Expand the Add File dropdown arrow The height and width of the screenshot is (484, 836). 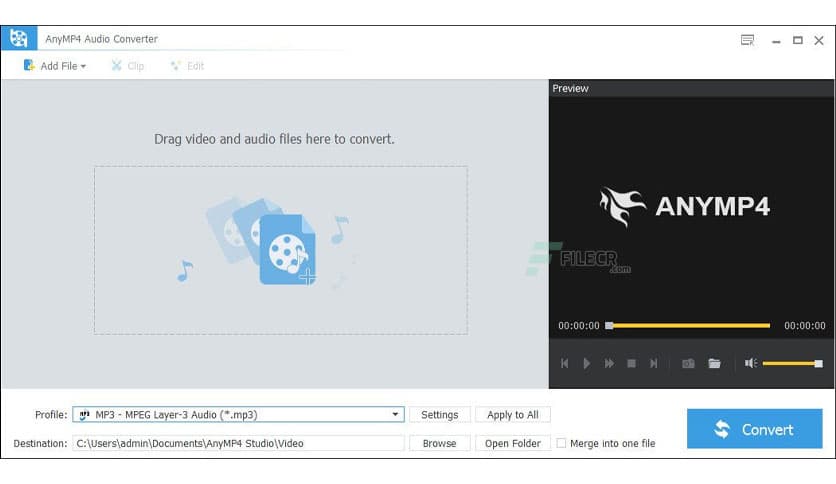[83, 67]
